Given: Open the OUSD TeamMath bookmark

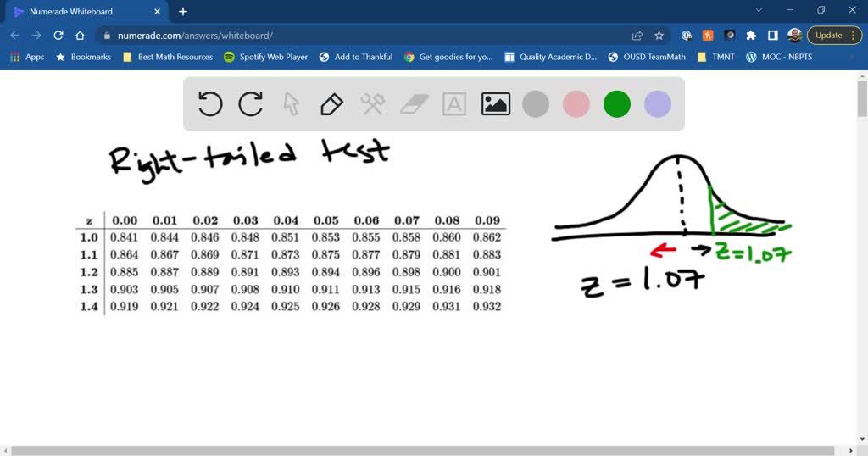Looking at the screenshot, I should [647, 57].
